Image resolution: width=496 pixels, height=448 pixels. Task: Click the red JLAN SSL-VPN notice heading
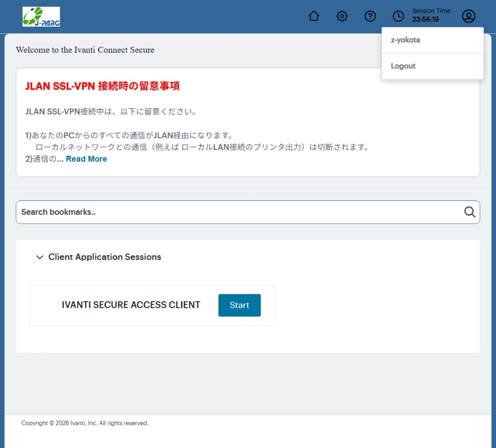pos(102,86)
